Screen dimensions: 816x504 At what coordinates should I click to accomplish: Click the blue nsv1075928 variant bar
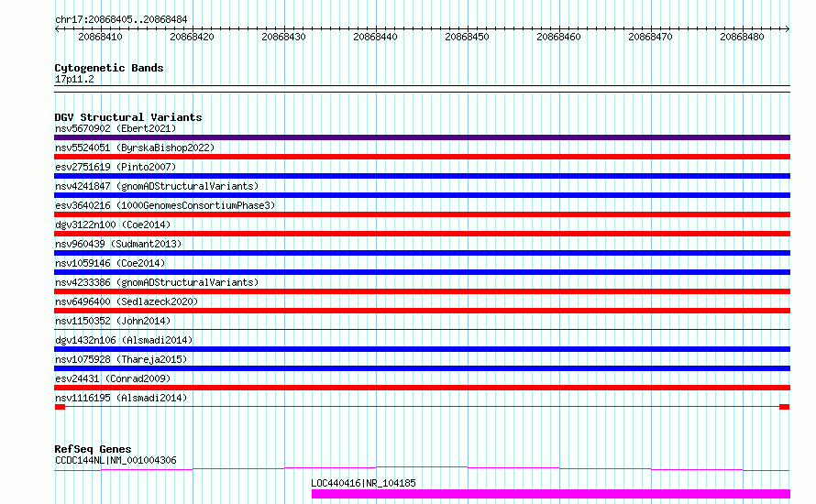(x=422, y=368)
